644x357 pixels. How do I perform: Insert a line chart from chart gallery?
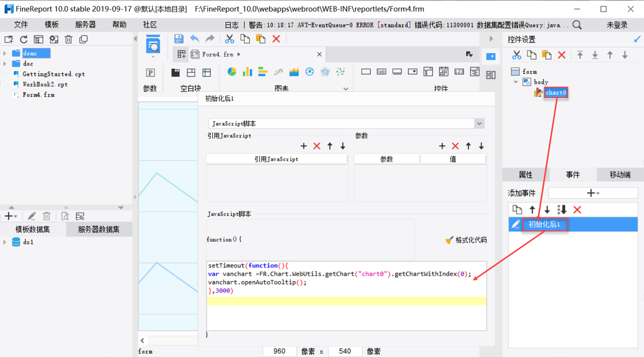[278, 72]
